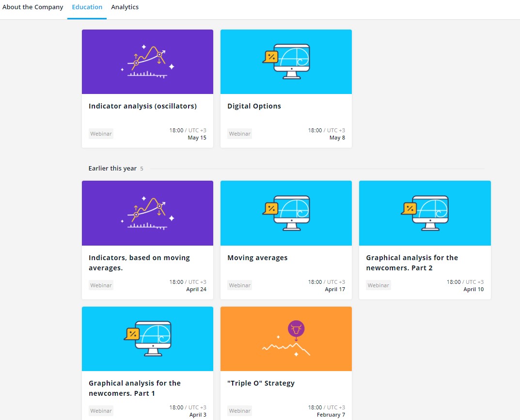
Task: Click the April 24 date text
Action: (196, 289)
